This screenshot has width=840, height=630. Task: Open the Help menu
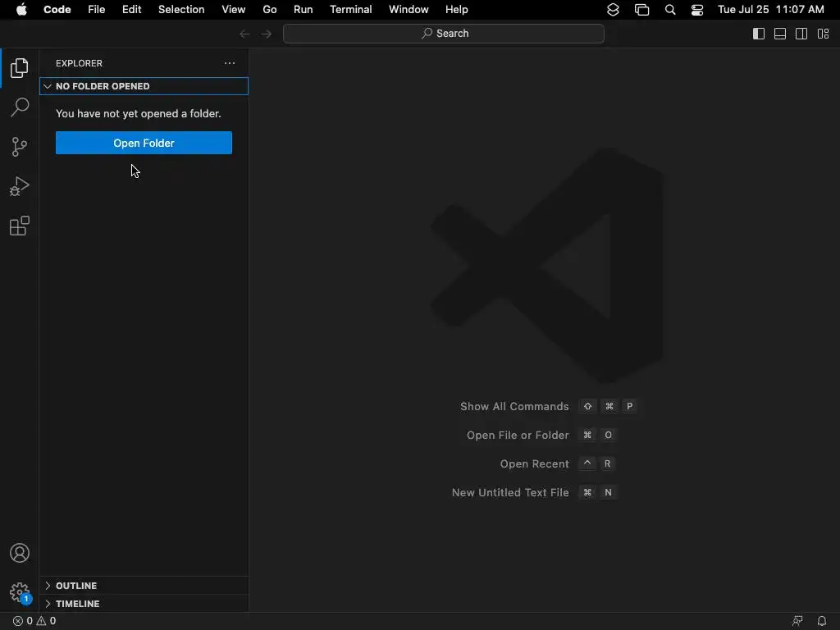point(456,10)
